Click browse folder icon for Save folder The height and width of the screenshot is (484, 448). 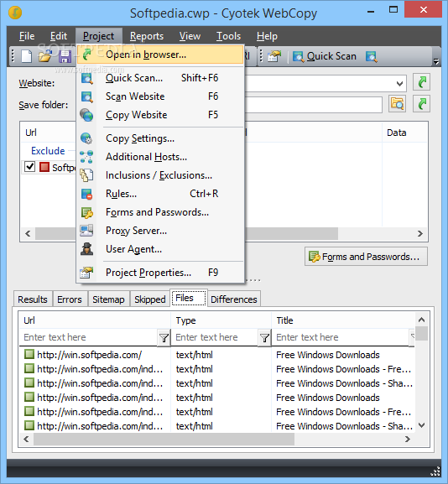point(397,104)
